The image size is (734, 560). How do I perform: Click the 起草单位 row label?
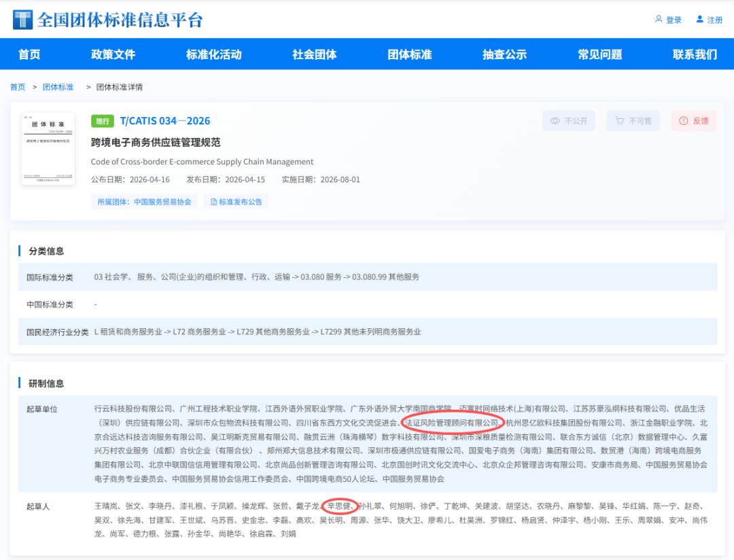click(x=42, y=409)
